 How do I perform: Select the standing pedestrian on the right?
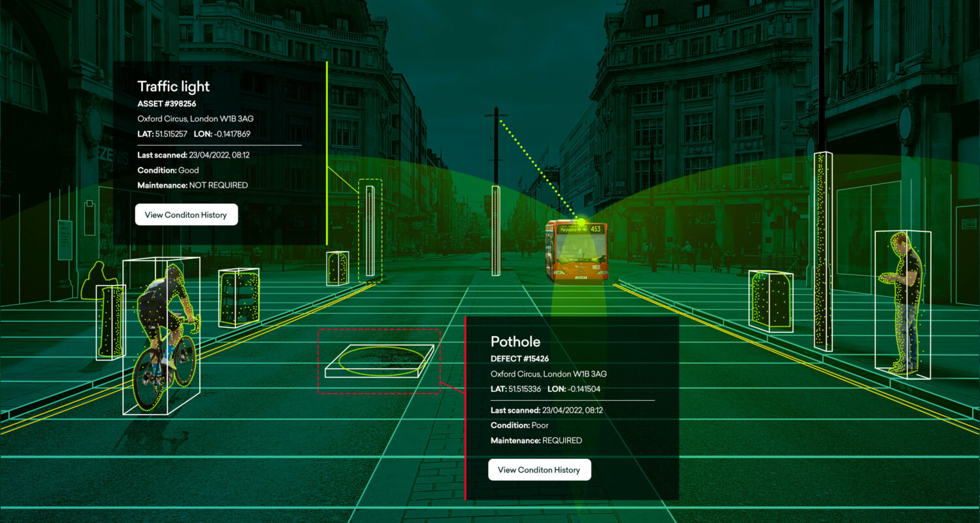click(x=902, y=304)
